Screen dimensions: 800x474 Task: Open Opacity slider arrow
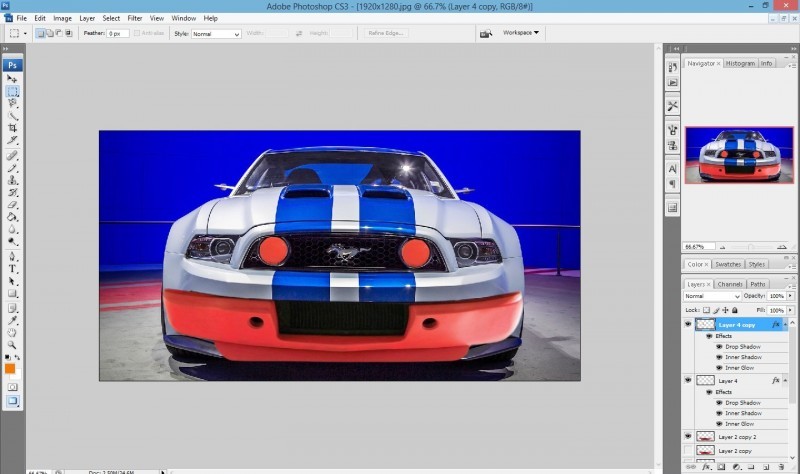coord(790,296)
